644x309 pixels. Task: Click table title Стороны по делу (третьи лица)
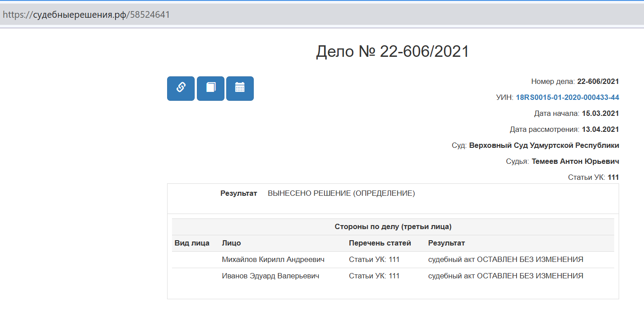393,227
